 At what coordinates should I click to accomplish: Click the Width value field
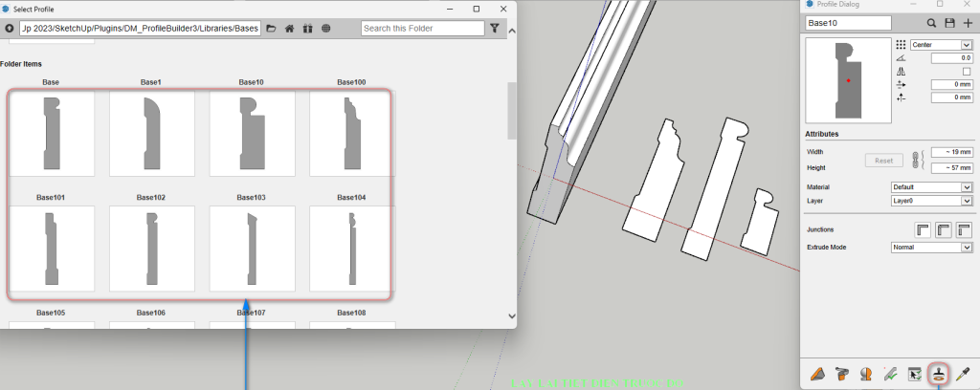coord(952,152)
